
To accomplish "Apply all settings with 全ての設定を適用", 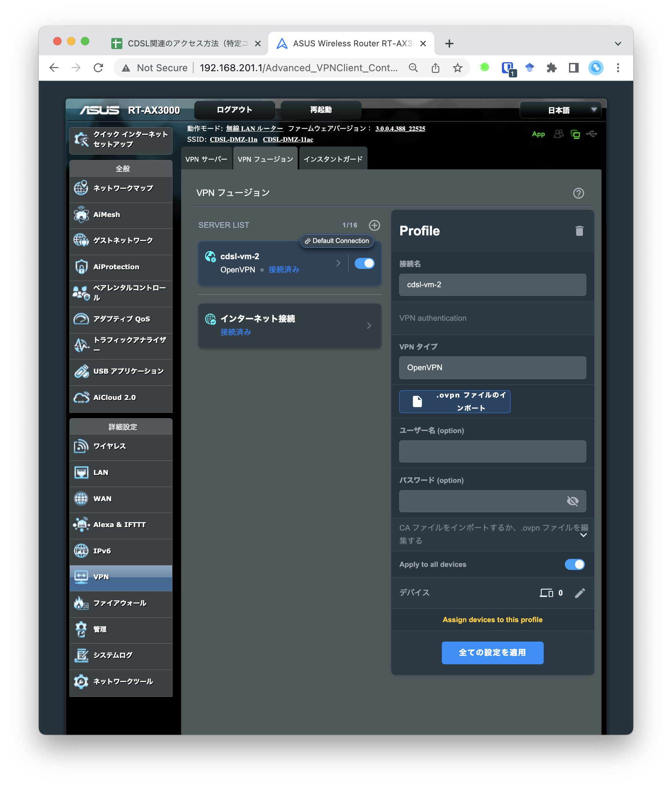I will (x=492, y=653).
